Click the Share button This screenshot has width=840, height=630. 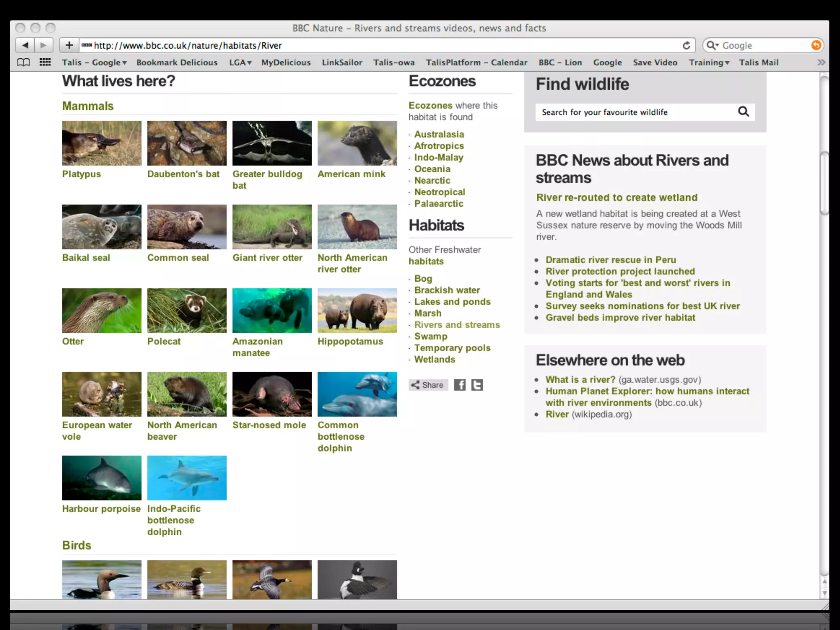coord(428,385)
